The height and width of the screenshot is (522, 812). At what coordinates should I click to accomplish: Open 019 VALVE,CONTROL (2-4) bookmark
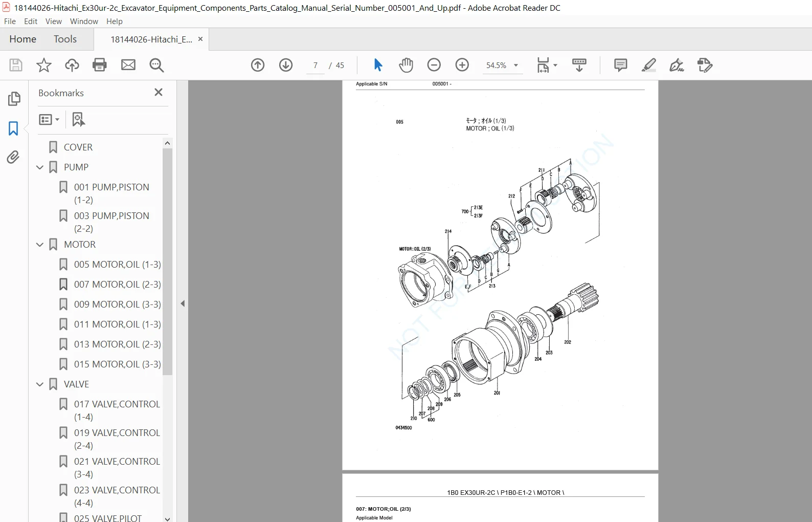(117, 439)
